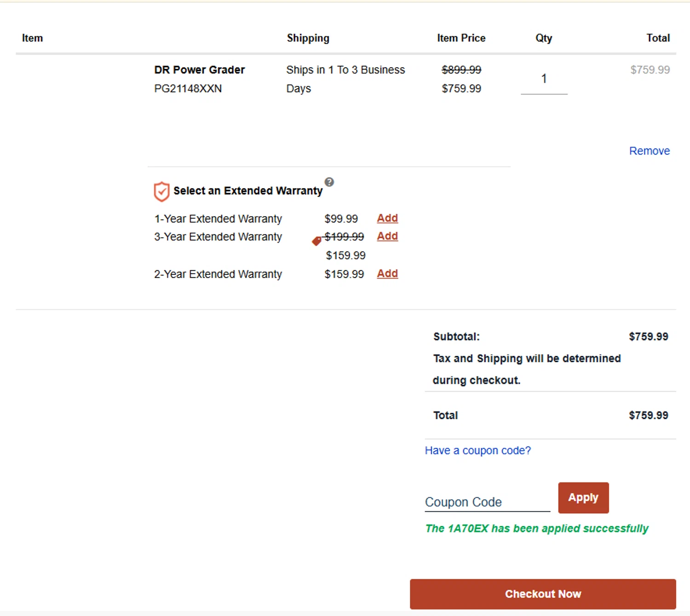The height and width of the screenshot is (616, 690).
Task: Click the Tax and Shipping notice text
Action: click(527, 370)
